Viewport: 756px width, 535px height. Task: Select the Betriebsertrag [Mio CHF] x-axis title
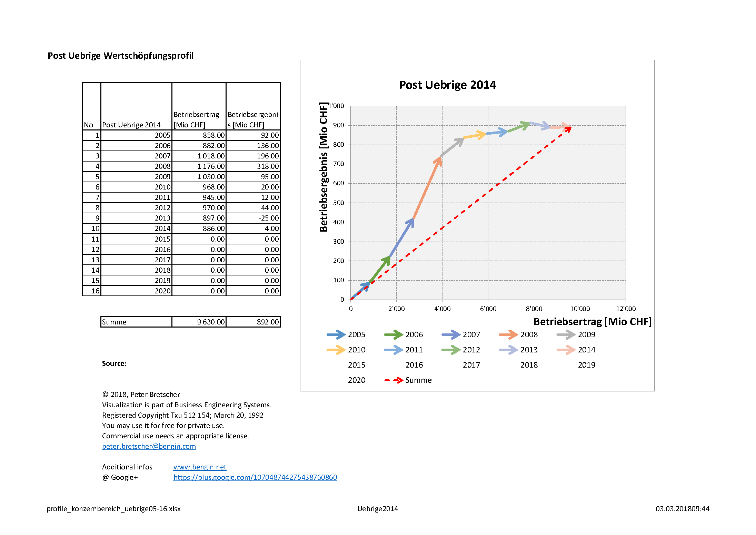592,322
